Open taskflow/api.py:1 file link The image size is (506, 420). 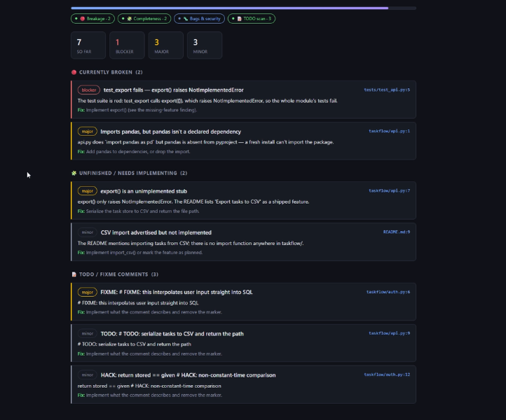389,131
